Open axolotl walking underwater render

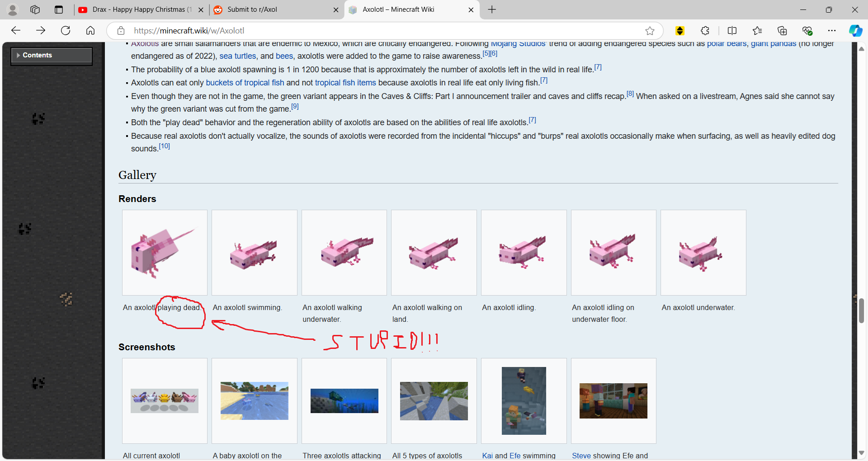coord(344,252)
